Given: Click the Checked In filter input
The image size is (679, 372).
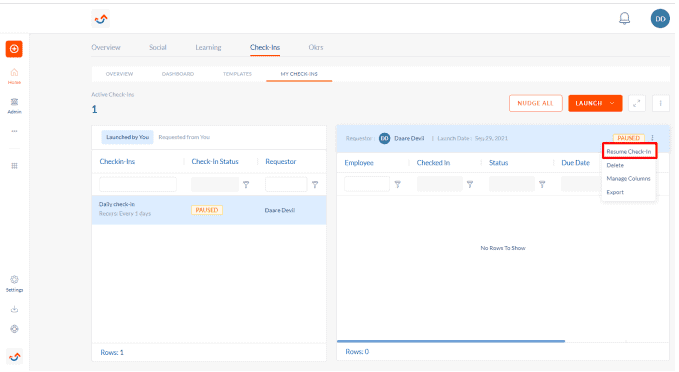Looking at the screenshot, I should pyautogui.click(x=440, y=184).
